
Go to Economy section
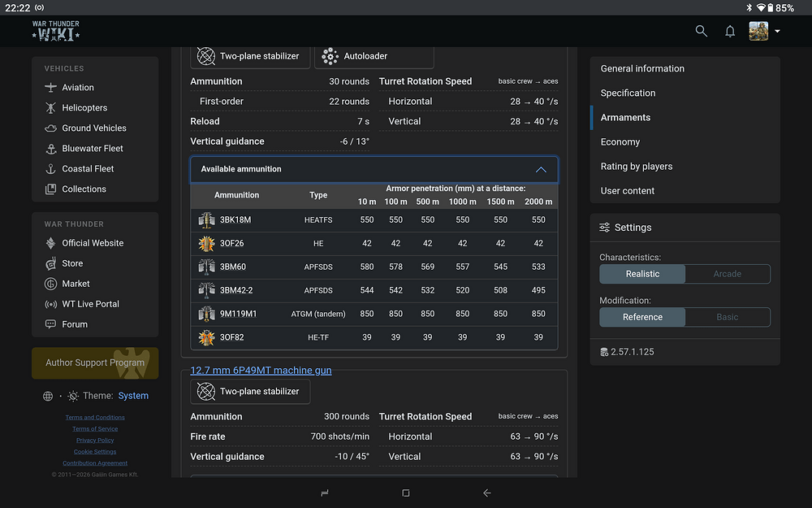[620, 141]
